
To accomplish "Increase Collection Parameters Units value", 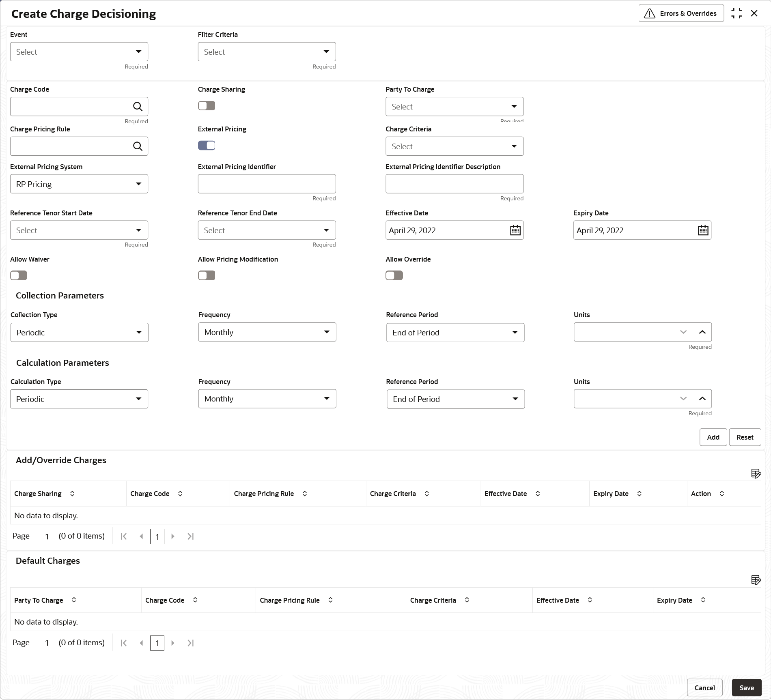I will pyautogui.click(x=702, y=332).
